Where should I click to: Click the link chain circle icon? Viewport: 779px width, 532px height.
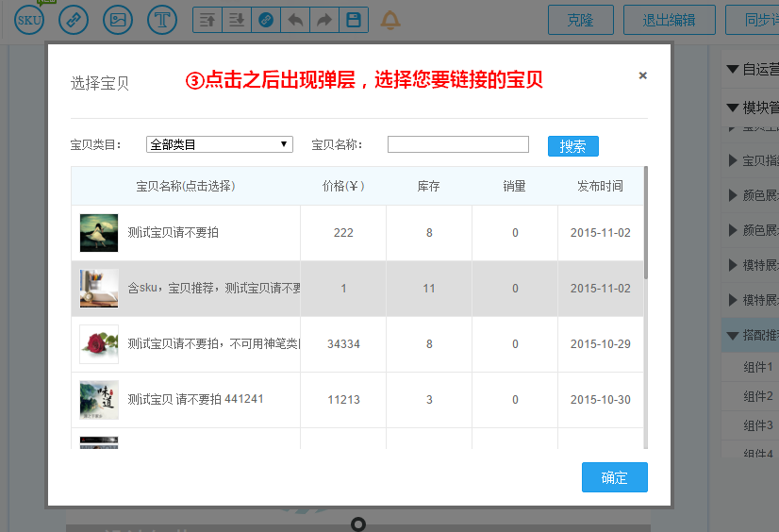click(x=74, y=20)
